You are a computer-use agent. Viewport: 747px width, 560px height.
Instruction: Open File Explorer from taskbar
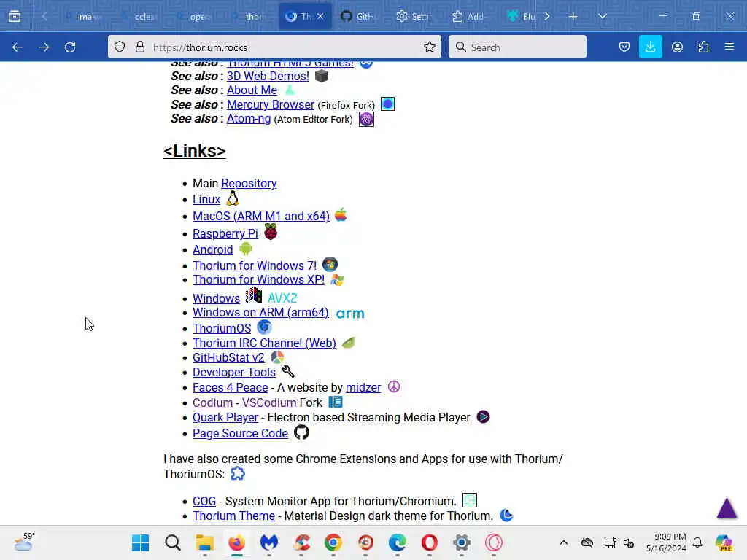205,542
